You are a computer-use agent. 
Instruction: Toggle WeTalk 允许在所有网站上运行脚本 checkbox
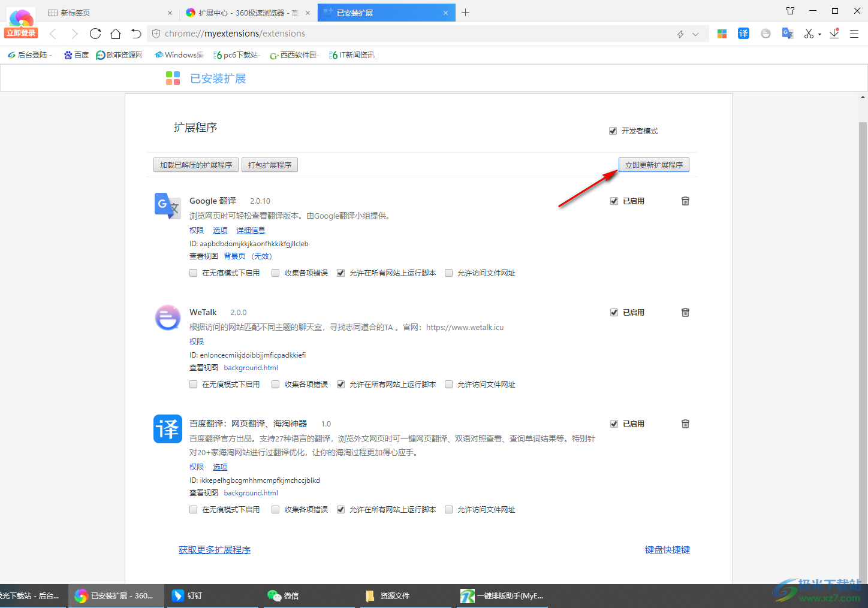pyautogui.click(x=340, y=385)
